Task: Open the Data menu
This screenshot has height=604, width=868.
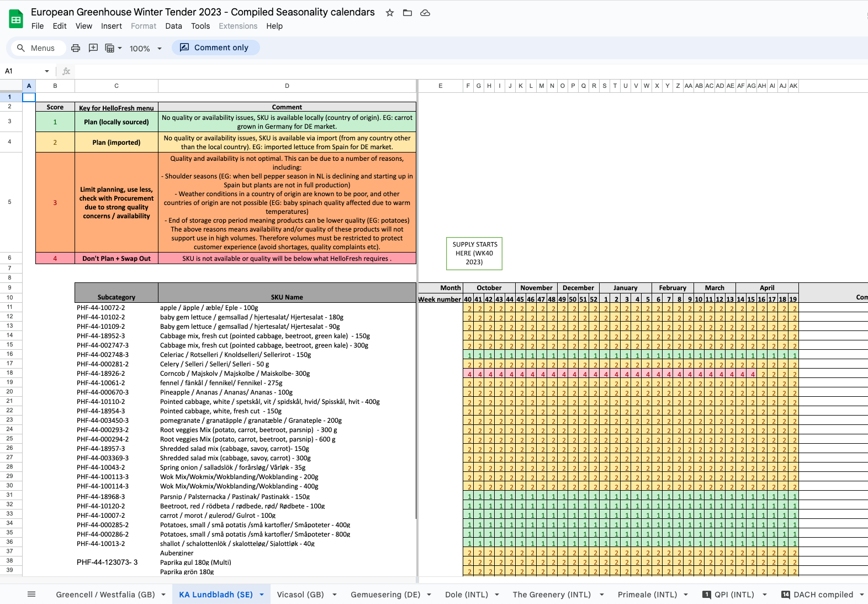Action: [173, 26]
